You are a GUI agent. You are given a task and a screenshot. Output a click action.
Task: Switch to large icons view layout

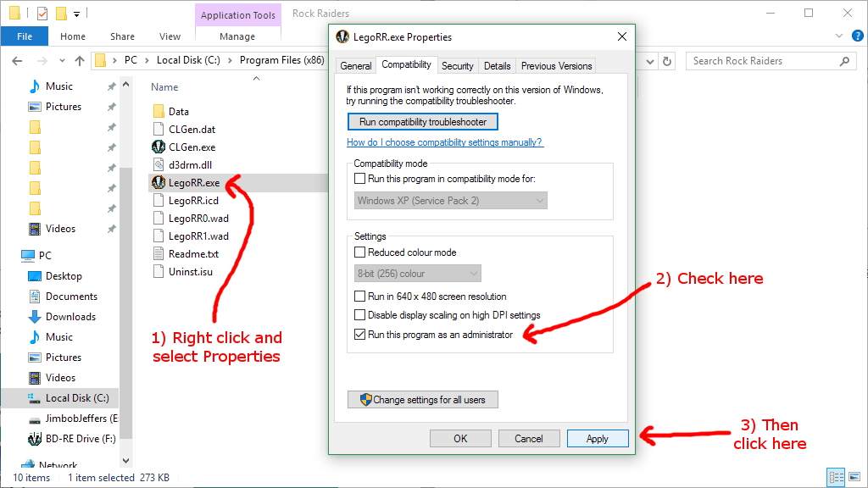click(854, 477)
